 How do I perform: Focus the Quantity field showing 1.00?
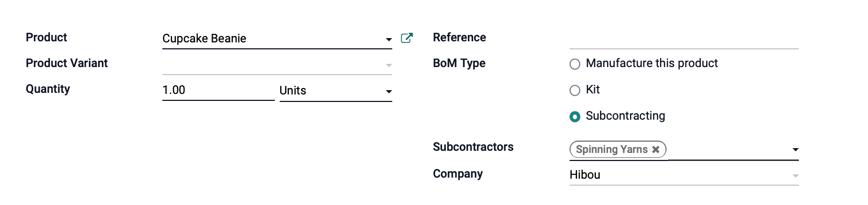(x=219, y=90)
